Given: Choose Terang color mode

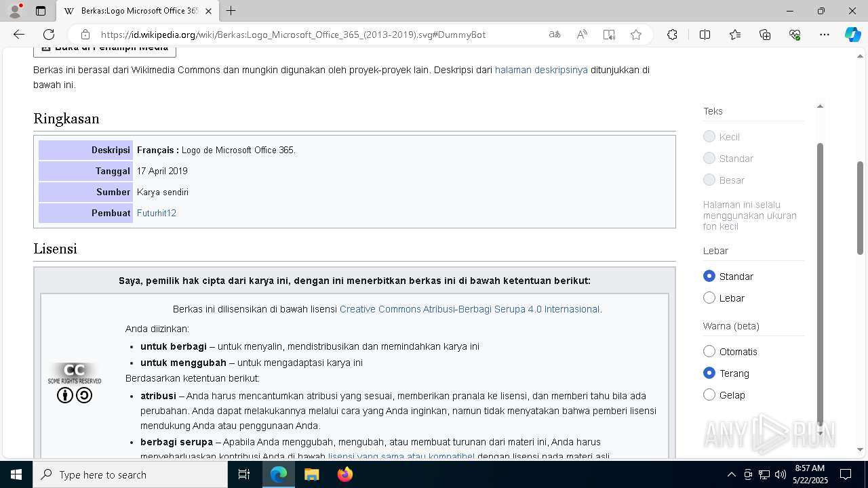Looking at the screenshot, I should [x=709, y=373].
